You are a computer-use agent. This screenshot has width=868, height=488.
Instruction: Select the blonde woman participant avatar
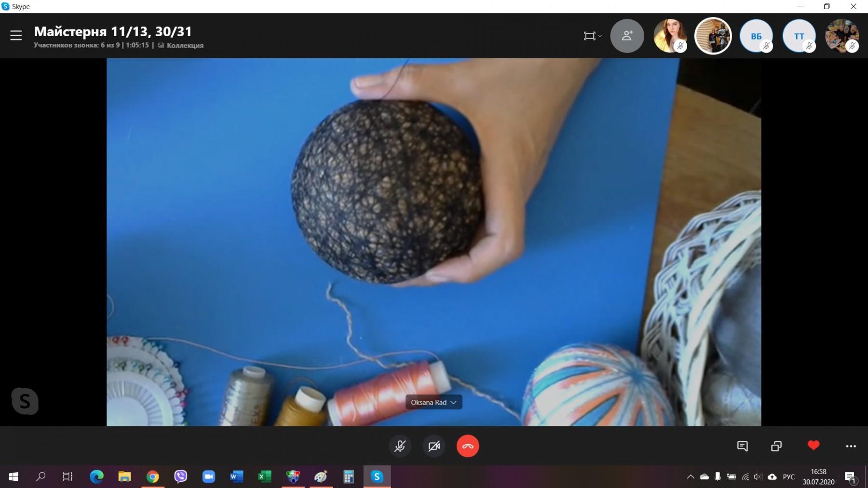[x=670, y=36]
